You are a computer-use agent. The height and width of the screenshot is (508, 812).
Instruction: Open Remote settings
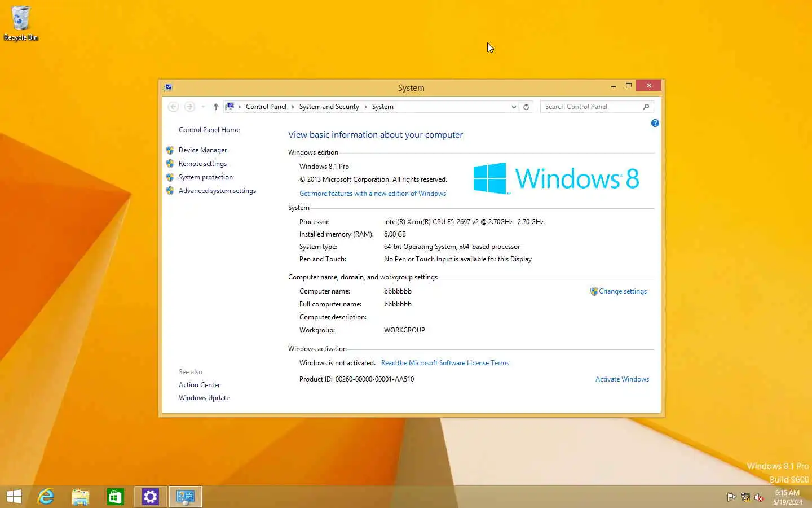pos(202,164)
